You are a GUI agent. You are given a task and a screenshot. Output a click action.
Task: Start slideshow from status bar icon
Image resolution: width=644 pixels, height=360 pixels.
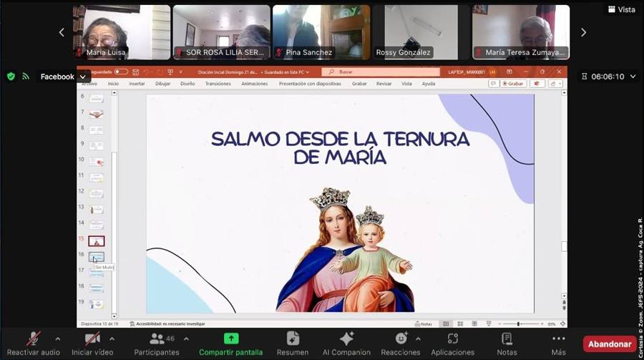click(489, 323)
